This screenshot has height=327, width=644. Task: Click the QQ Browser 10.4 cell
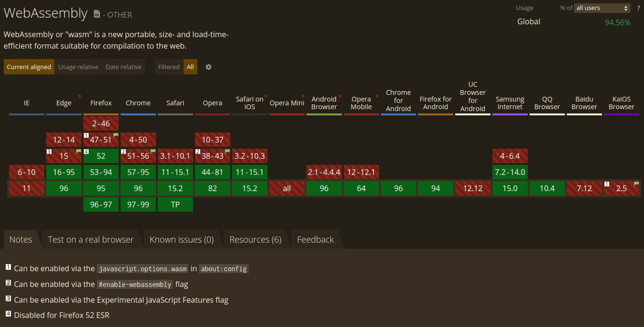[547, 188]
